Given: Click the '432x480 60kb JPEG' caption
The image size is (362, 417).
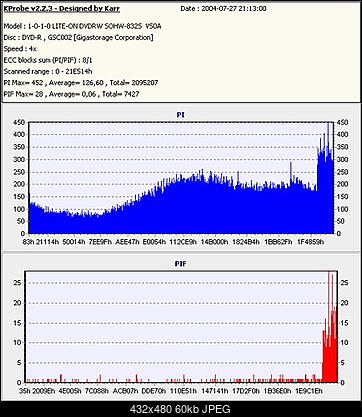Looking at the screenshot, I should 180,409.
